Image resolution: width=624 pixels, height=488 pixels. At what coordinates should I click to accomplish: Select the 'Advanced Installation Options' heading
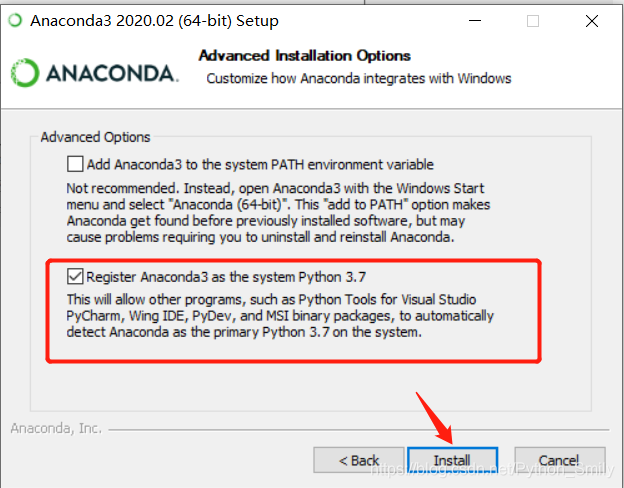(304, 56)
